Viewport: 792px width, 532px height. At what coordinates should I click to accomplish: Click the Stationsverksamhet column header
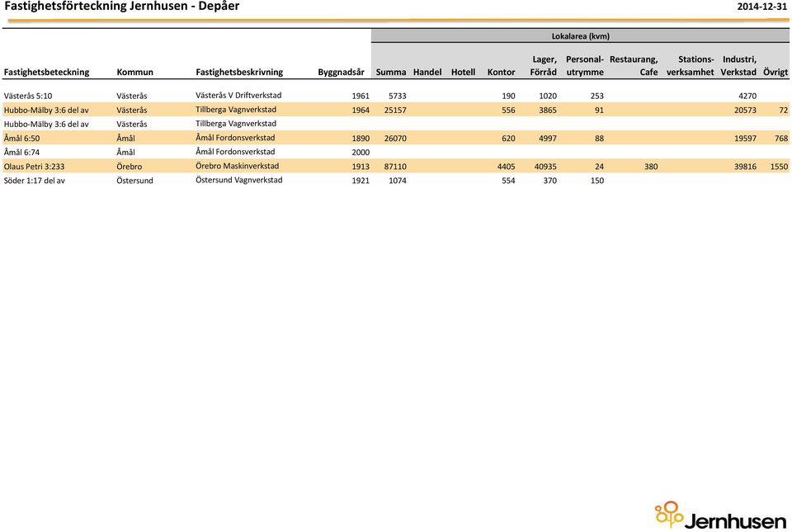[x=690, y=66]
